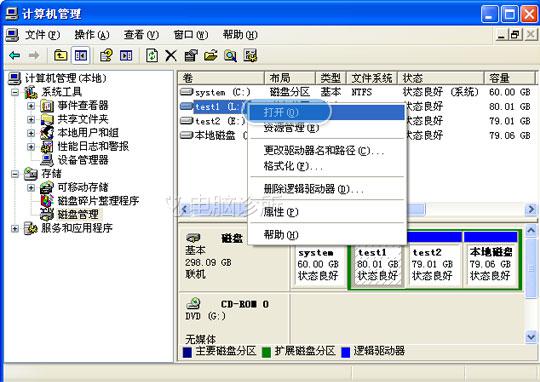
Task: Click the Refresh toolbar icon
Action: point(152,55)
